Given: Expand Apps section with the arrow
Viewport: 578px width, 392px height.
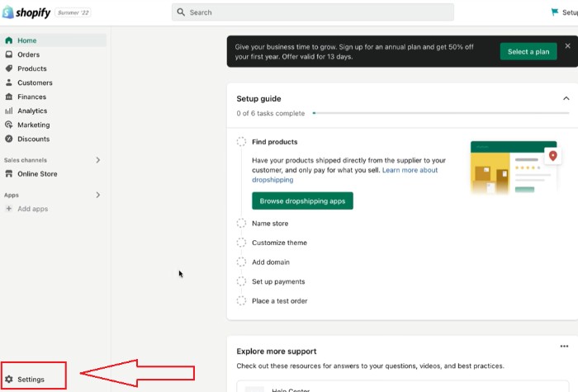Looking at the screenshot, I should tap(97, 195).
